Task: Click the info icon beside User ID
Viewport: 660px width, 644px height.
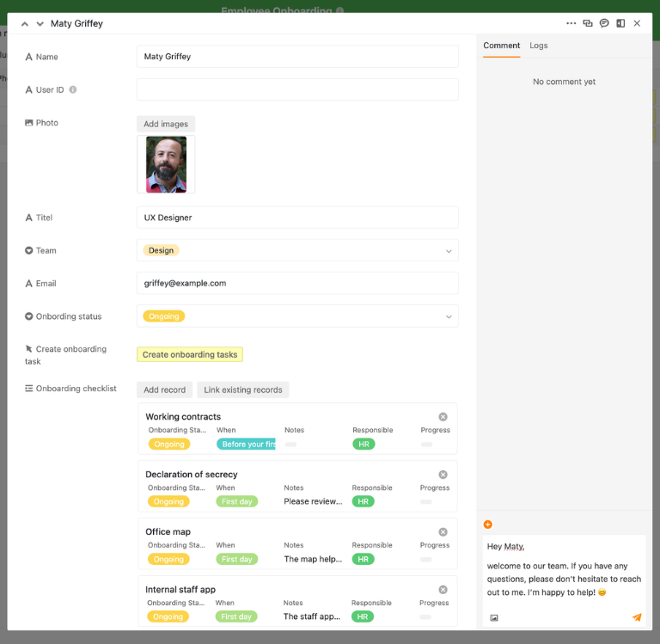Action: click(x=73, y=89)
